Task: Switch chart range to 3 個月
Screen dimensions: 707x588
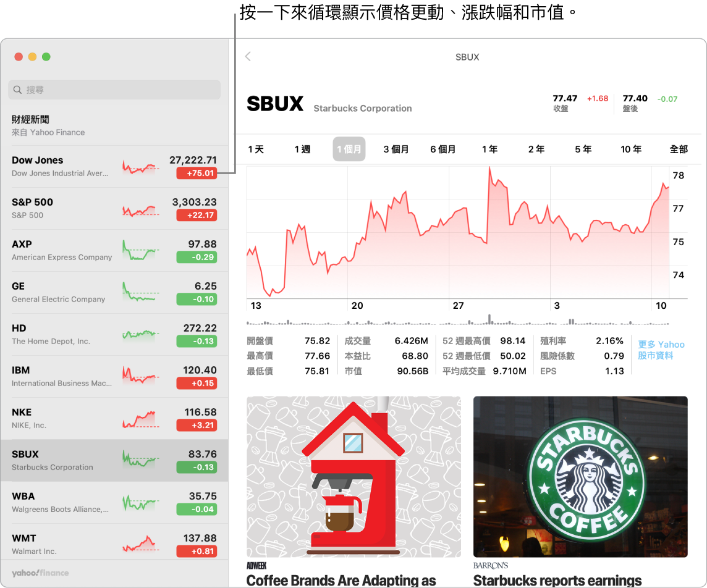Action: [396, 149]
